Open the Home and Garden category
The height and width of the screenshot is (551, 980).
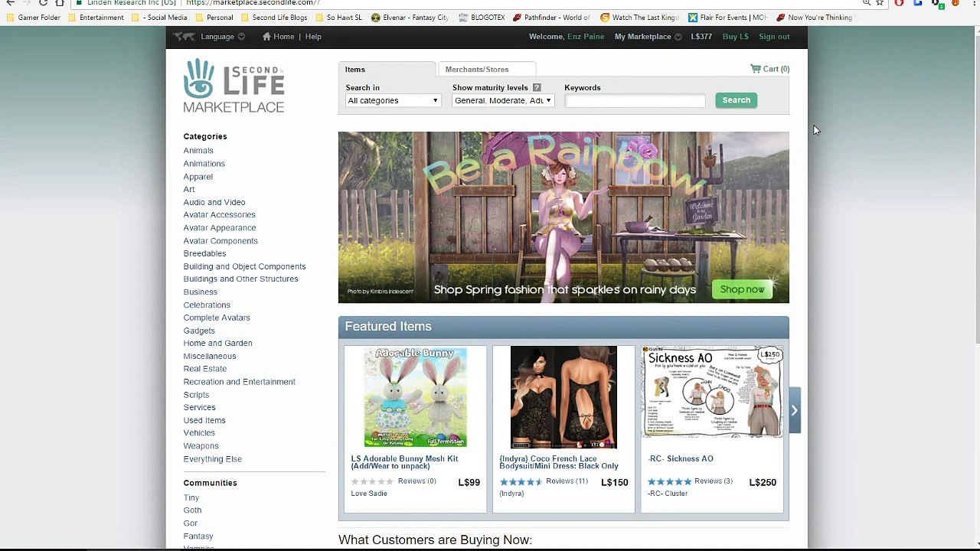pyautogui.click(x=217, y=344)
